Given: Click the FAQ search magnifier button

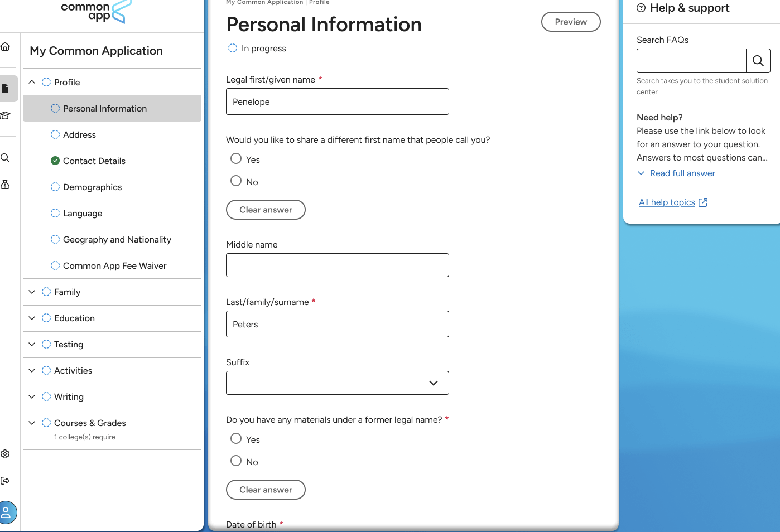Looking at the screenshot, I should 758,61.
